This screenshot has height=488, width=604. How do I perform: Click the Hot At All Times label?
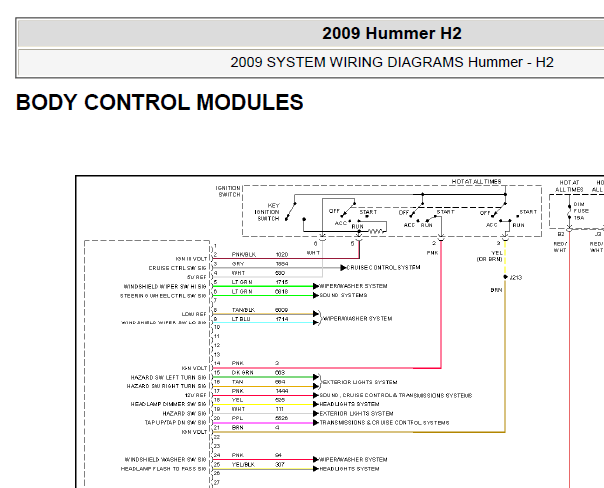(476, 181)
